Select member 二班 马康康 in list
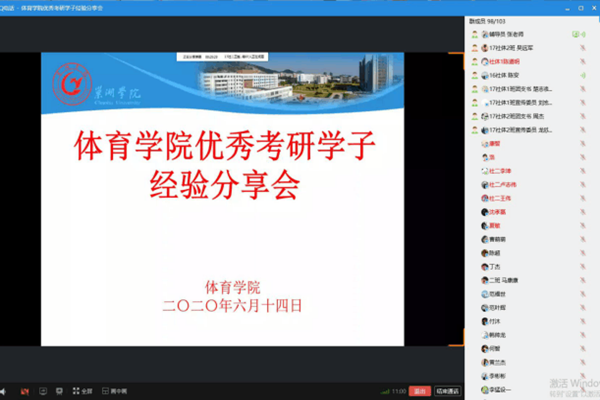Viewport: 600px width, 400px height. (x=504, y=281)
